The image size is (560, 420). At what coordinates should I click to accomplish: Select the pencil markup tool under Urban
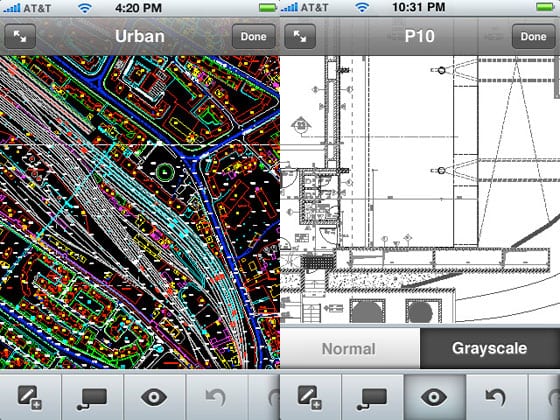tap(30, 397)
